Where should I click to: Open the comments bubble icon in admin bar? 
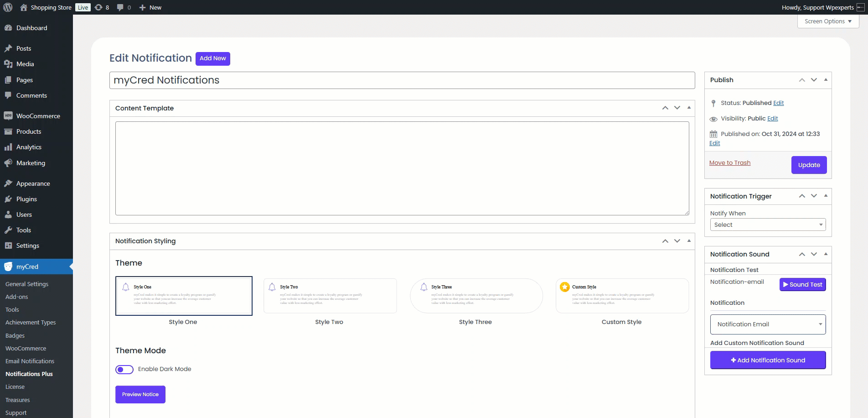pos(120,7)
